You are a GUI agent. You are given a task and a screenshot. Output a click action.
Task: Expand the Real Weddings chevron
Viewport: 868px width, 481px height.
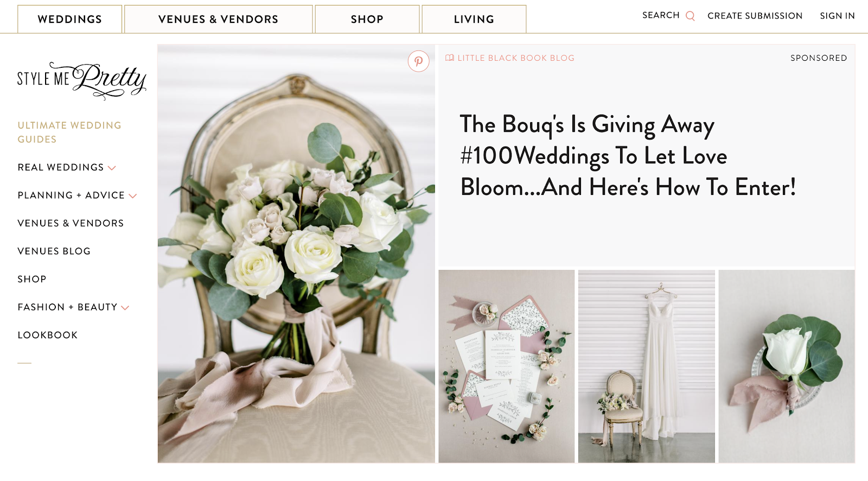tap(112, 168)
